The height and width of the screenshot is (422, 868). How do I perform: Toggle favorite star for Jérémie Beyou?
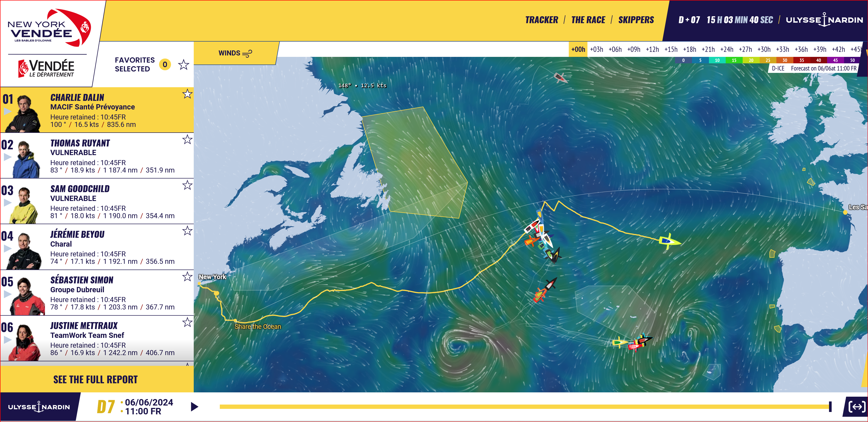tap(187, 231)
